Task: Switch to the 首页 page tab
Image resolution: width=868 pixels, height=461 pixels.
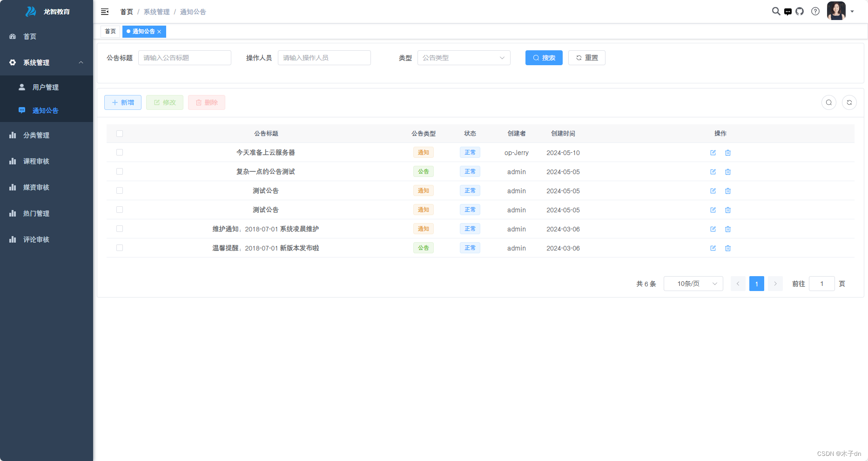Action: coord(110,31)
